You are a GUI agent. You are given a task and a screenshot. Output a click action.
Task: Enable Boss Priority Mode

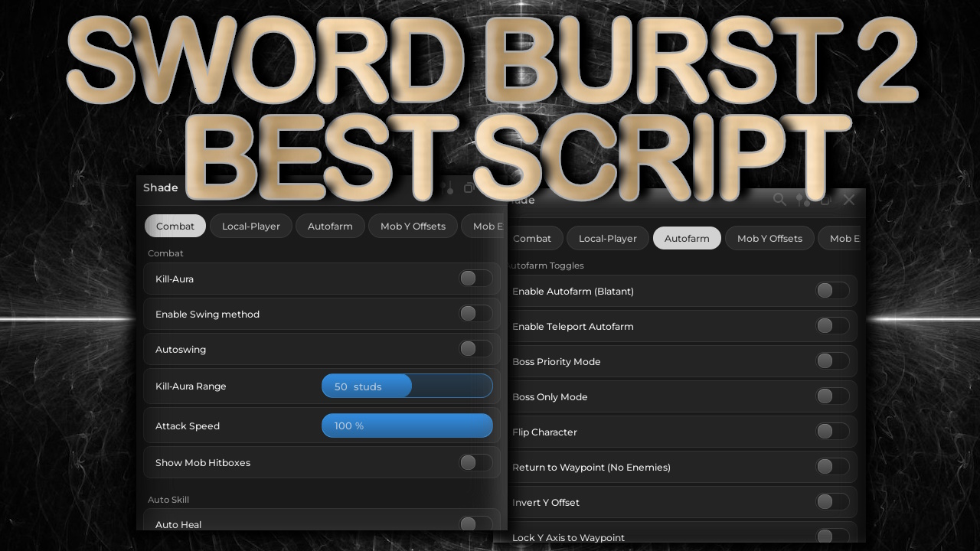(x=831, y=361)
